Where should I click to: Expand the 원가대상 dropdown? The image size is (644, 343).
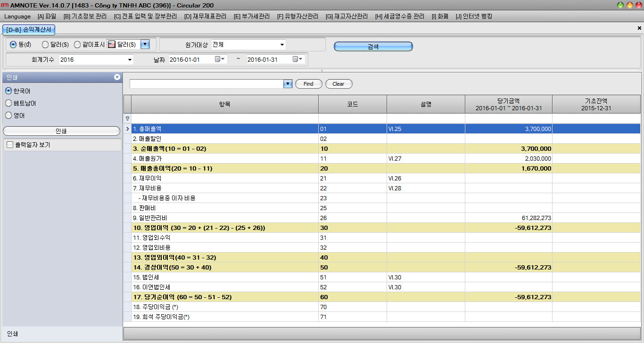point(282,45)
